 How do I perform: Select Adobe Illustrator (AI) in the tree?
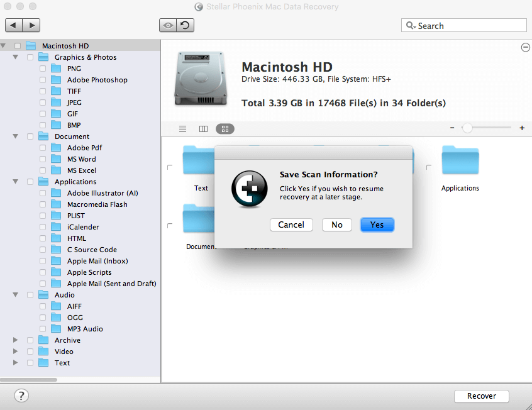[x=103, y=193]
